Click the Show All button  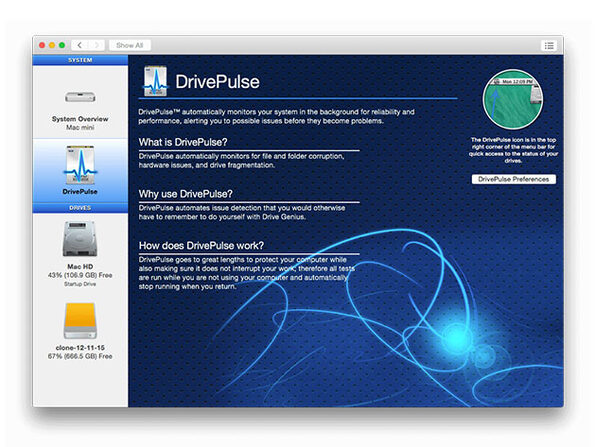pyautogui.click(x=130, y=45)
